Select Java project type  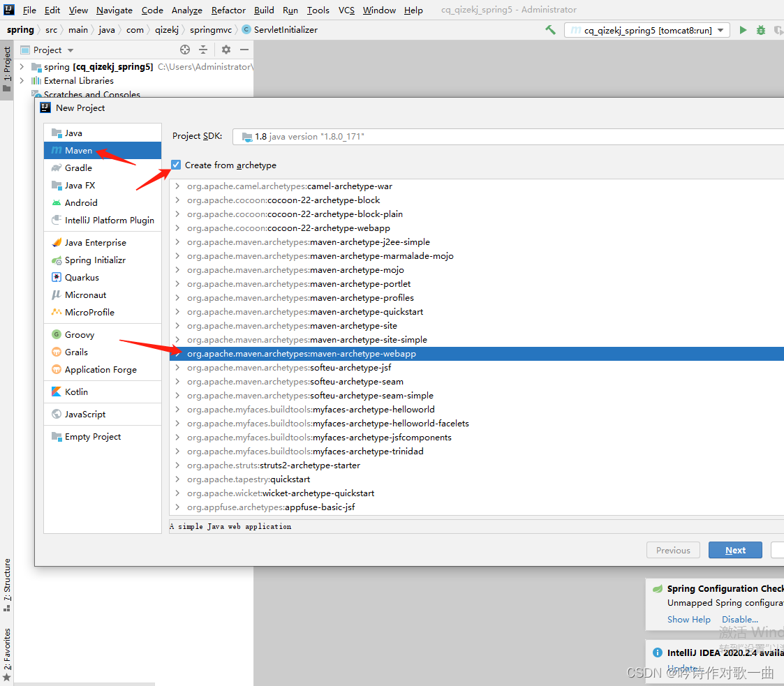point(103,133)
